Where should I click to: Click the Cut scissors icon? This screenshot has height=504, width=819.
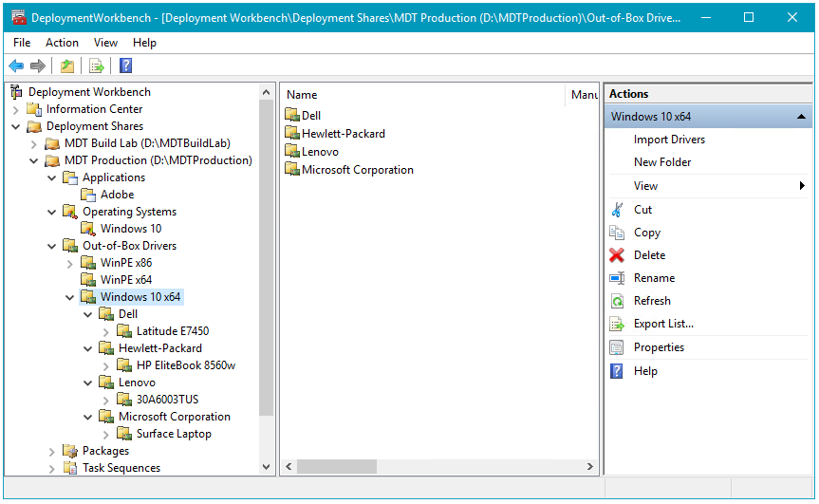tap(617, 210)
